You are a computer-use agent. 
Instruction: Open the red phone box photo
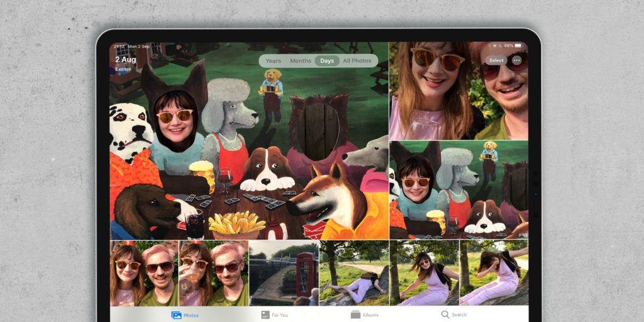coord(284,273)
